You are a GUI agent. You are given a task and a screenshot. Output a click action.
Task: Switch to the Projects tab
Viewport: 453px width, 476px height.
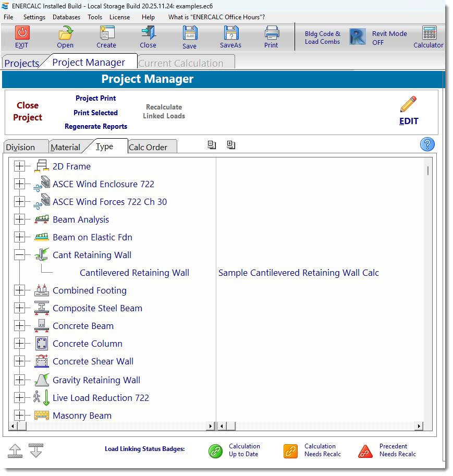22,63
